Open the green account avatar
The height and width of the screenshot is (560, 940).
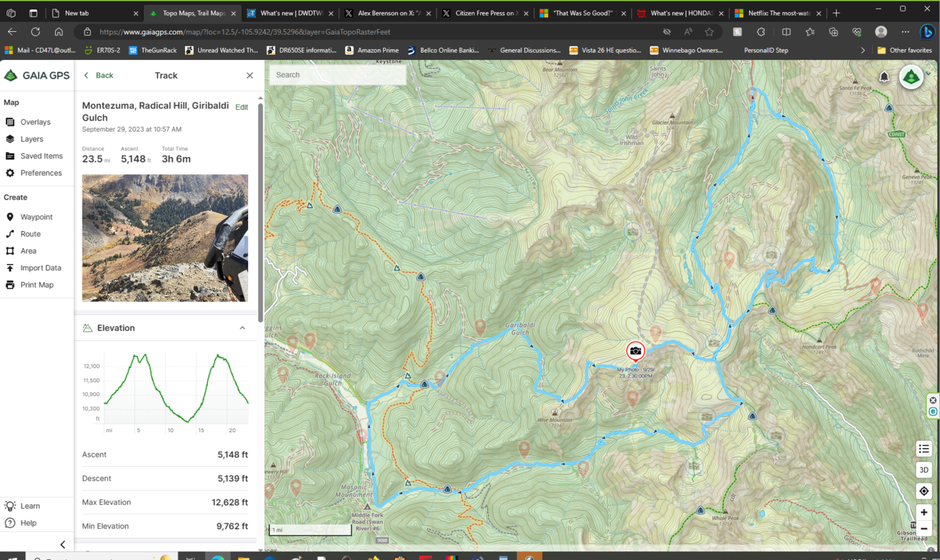(x=911, y=77)
